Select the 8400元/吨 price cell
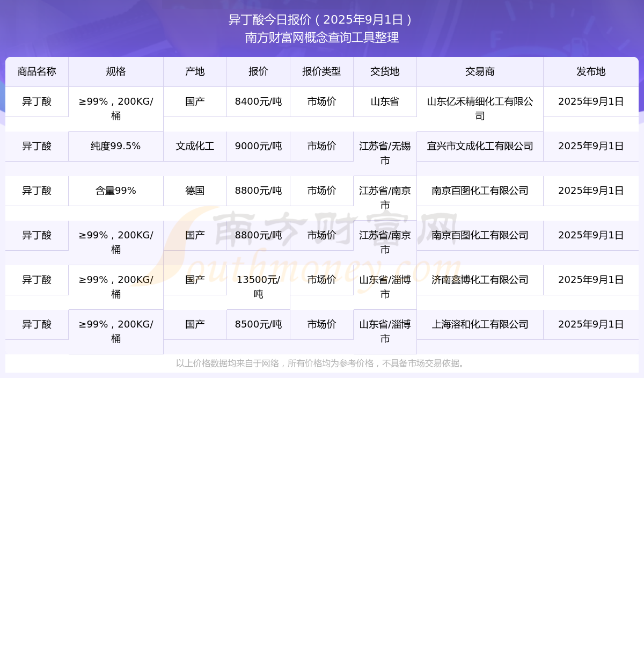 tap(258, 102)
